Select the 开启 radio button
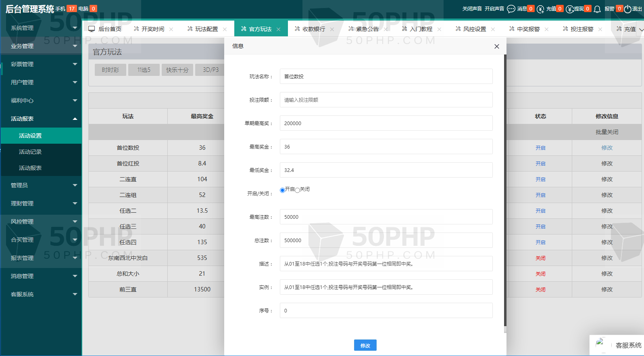 coord(282,190)
